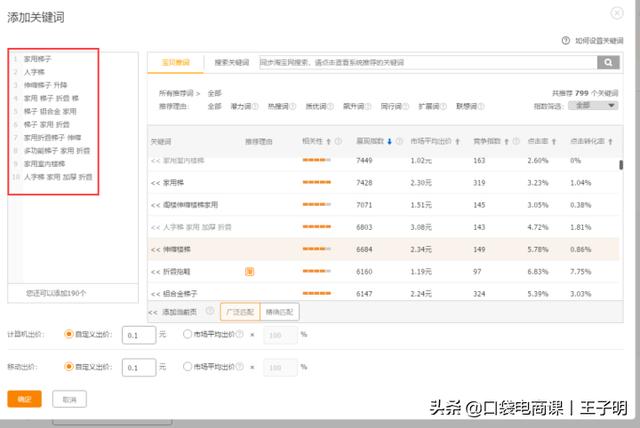Select 市场平均出价 for 移动出价
Image resolution: width=640 pixels, height=428 pixels.
pyautogui.click(x=188, y=367)
